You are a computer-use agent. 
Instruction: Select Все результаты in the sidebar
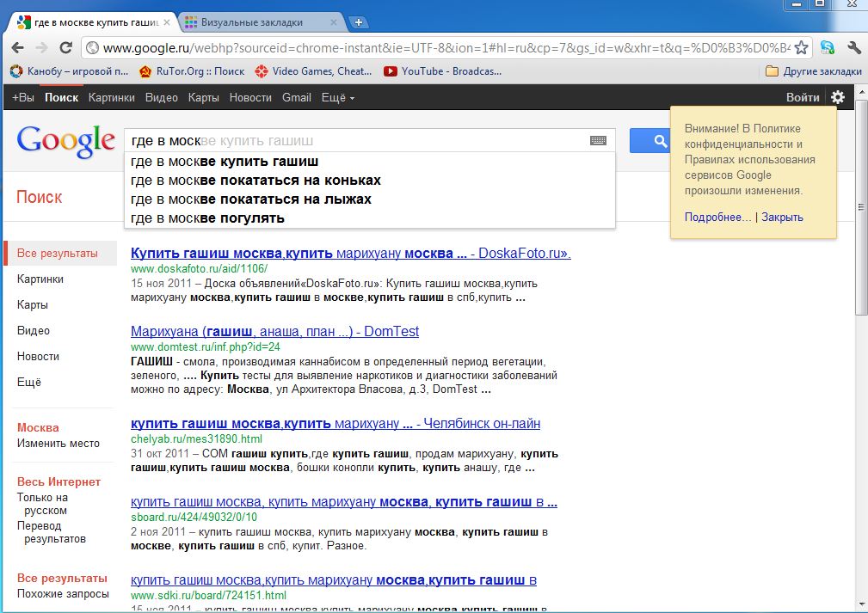tap(59, 254)
